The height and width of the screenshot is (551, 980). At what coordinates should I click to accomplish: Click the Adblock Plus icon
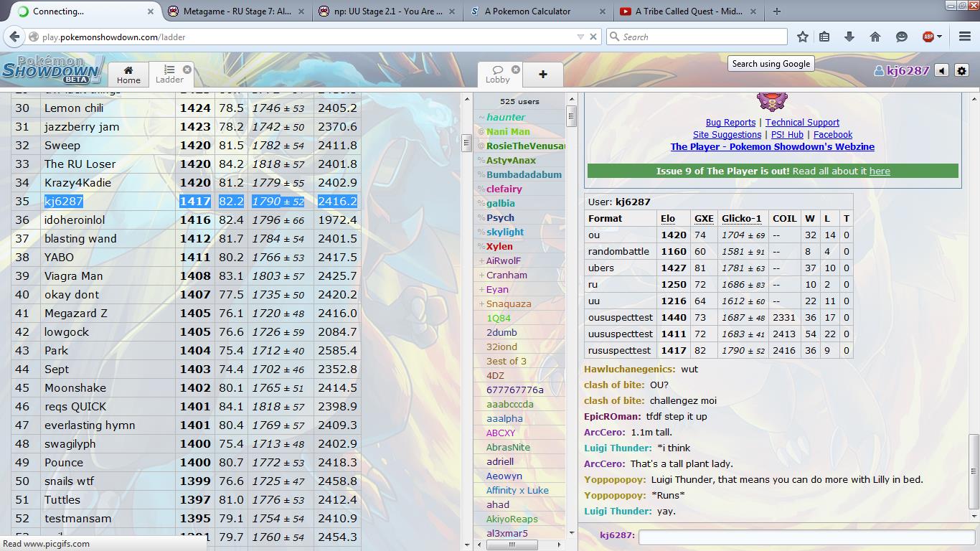click(x=928, y=37)
